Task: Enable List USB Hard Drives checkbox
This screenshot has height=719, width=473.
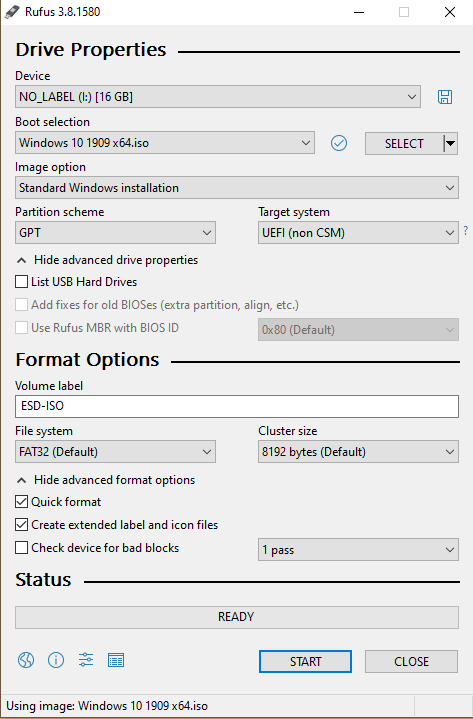Action: point(22,282)
